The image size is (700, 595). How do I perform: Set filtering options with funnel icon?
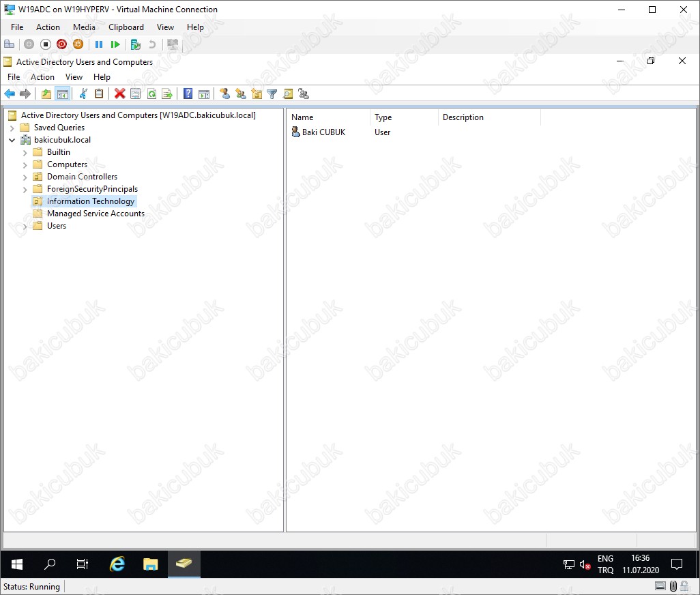click(272, 93)
